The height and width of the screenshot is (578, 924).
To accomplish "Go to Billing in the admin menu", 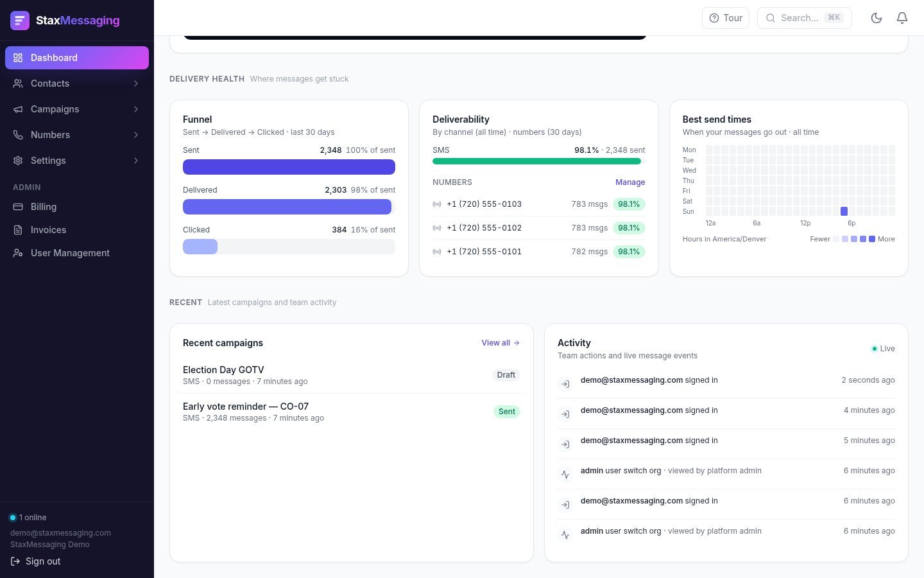I will click(77, 207).
